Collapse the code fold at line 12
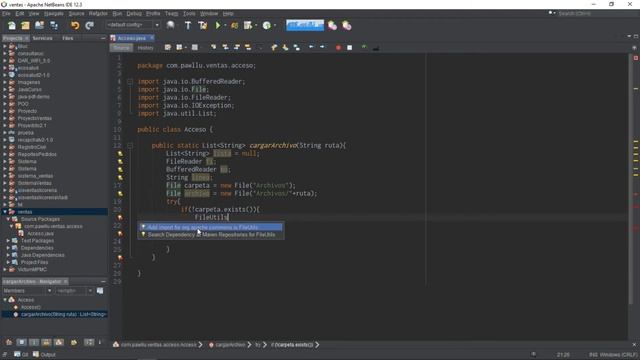 tap(130, 145)
